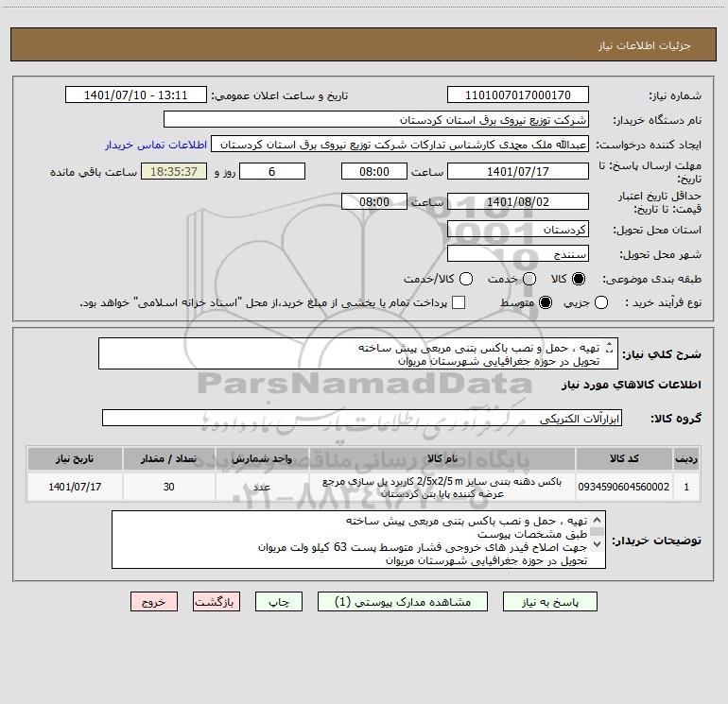Click the تاریخ نیاز column header
This screenshot has height=704, width=728.
tap(75, 458)
